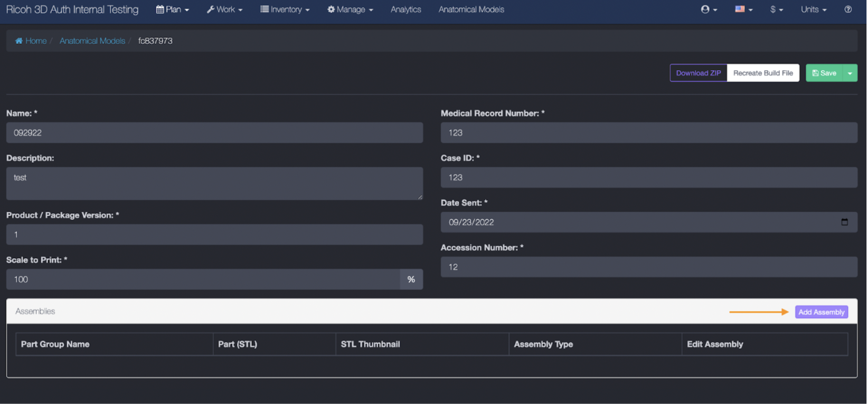The width and height of the screenshot is (868, 404).
Task: Click Recreate Build File button
Action: (762, 73)
